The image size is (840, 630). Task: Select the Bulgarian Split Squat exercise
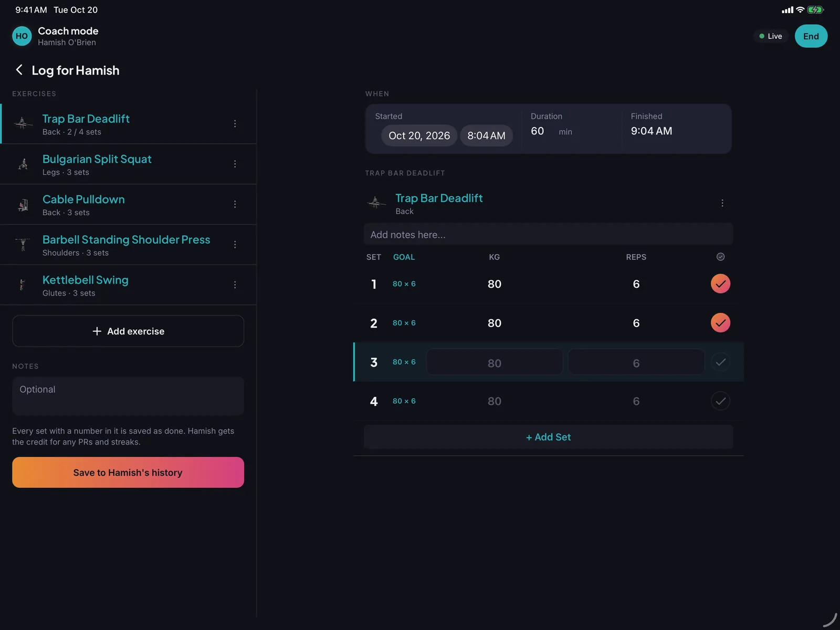click(128, 164)
